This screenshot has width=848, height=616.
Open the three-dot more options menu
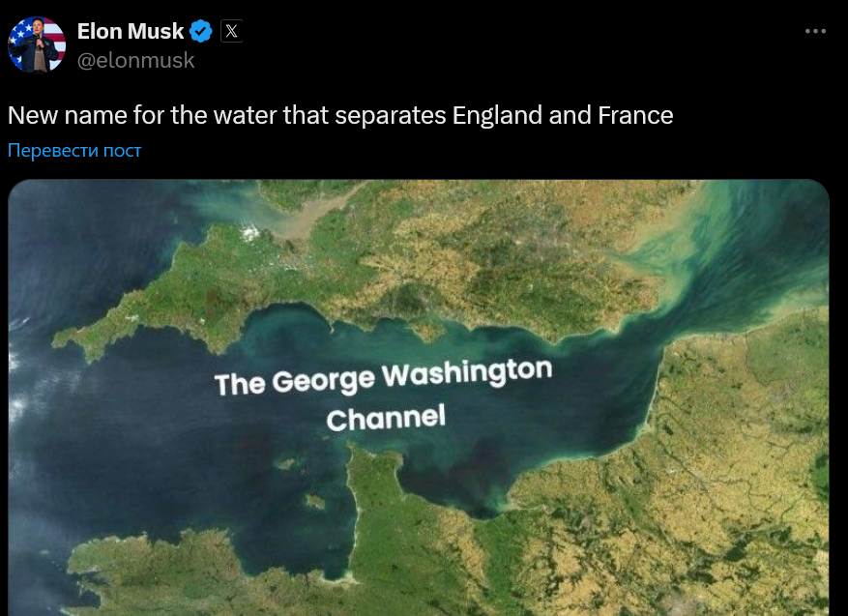[815, 31]
